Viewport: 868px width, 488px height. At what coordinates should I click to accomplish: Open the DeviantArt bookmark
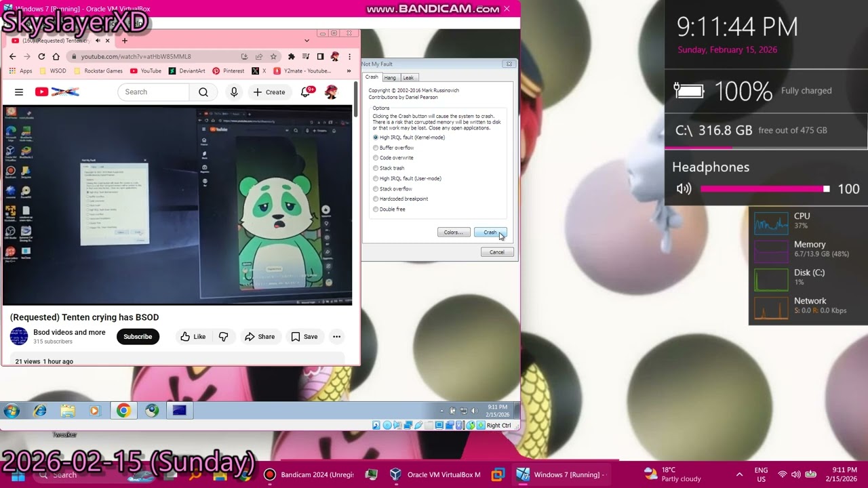(186, 71)
